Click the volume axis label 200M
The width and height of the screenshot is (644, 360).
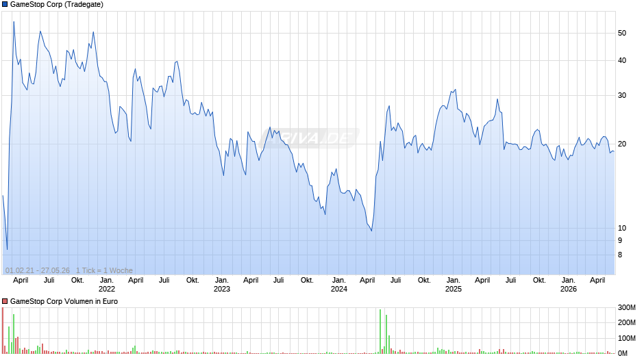coord(626,322)
